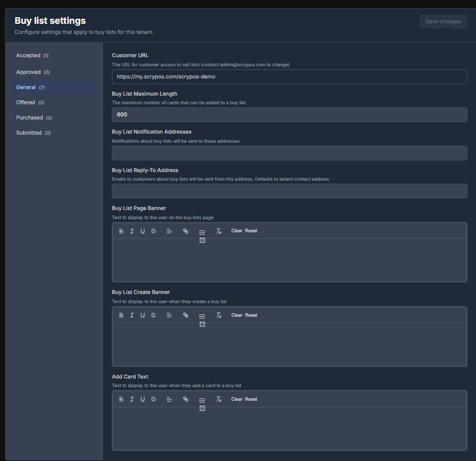Toggle bold in Buy List Create Banner editor
Screen dimensions: 476x461
(x=121, y=315)
